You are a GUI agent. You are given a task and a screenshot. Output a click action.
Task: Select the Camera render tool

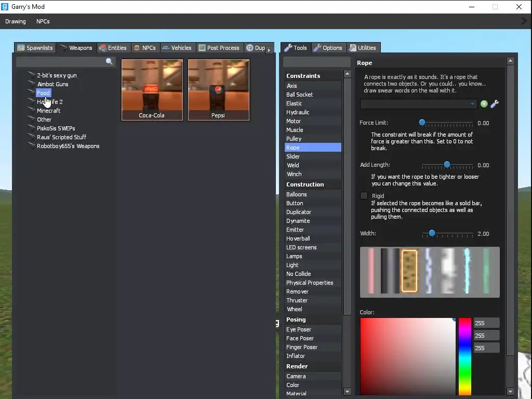click(x=313, y=376)
